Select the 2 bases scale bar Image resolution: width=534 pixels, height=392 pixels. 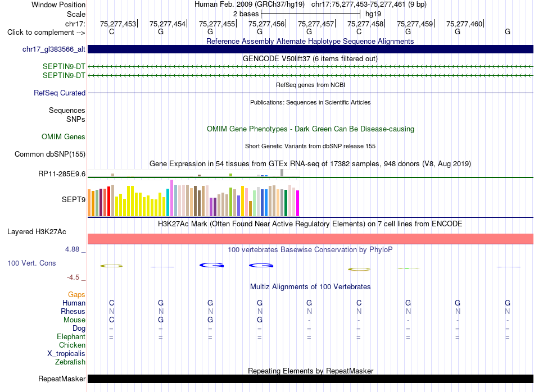coord(310,14)
